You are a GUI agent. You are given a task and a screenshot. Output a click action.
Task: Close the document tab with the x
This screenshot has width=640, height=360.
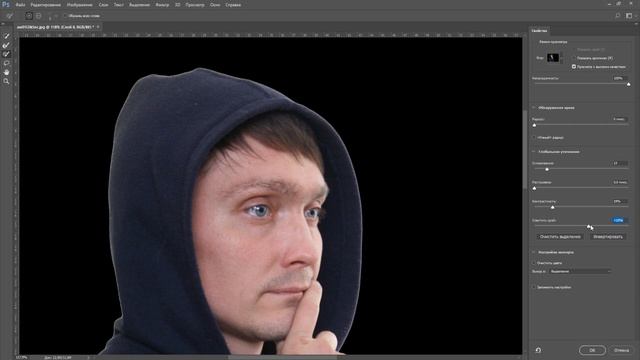coord(98,27)
